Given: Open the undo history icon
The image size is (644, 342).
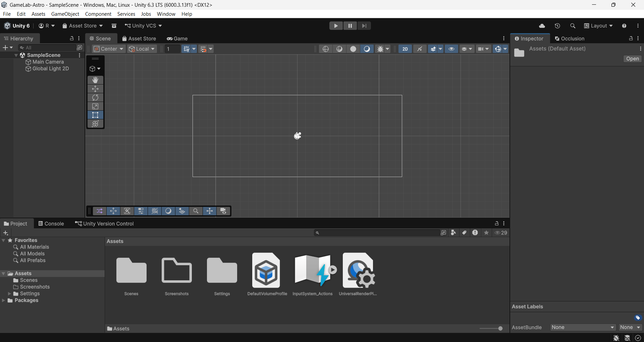Looking at the screenshot, I should pos(557,26).
